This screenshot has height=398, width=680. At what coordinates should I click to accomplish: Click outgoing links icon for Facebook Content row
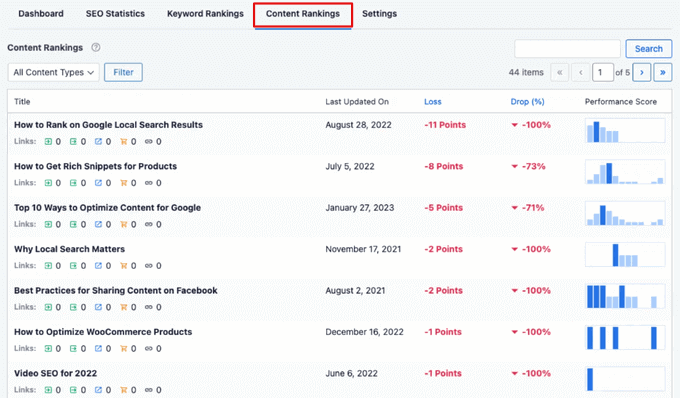(x=73, y=307)
